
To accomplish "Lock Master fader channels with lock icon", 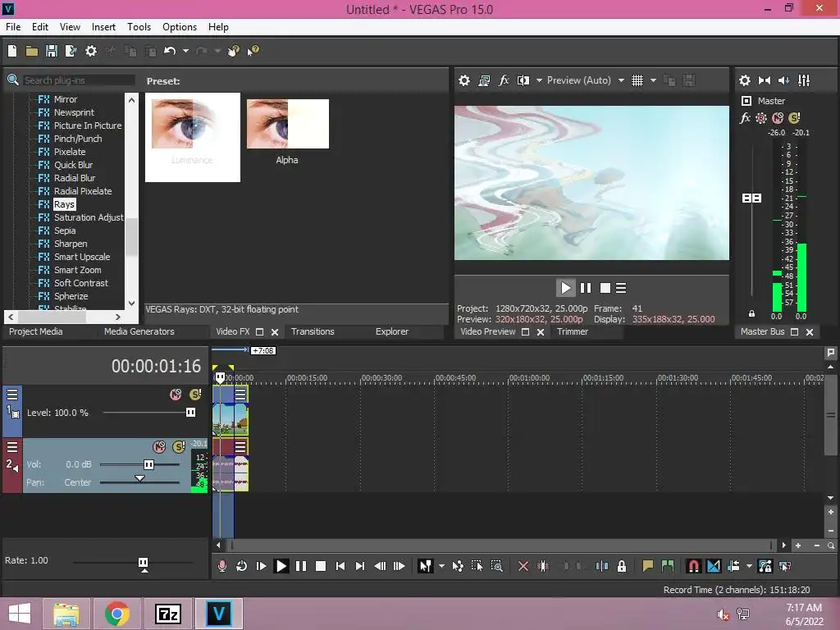I will pyautogui.click(x=751, y=313).
